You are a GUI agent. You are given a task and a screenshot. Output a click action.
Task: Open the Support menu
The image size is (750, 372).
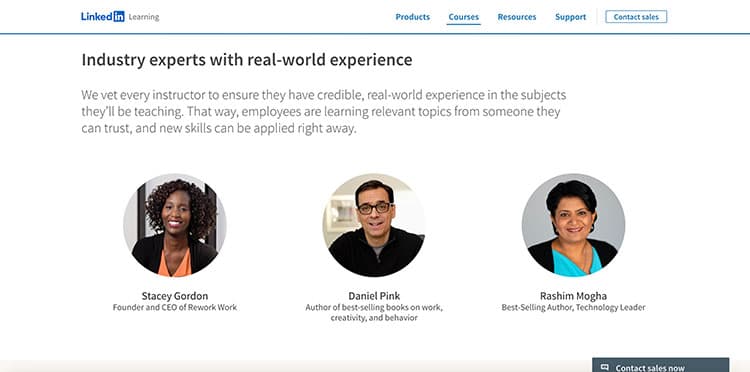570,17
